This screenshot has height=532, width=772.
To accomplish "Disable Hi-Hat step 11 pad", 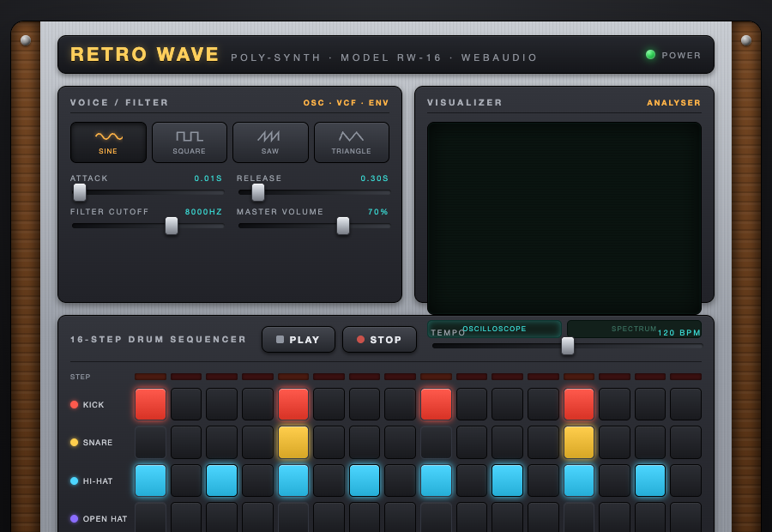I will [x=508, y=481].
